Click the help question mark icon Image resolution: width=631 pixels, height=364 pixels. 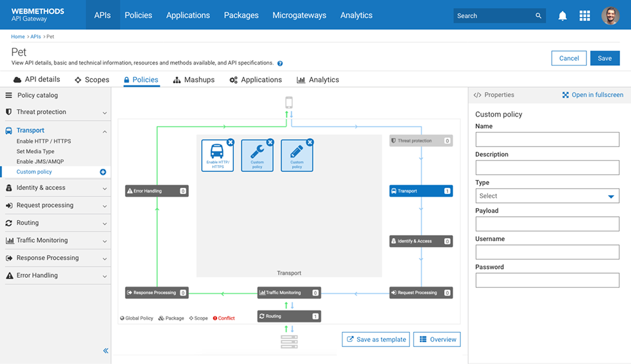pyautogui.click(x=280, y=63)
